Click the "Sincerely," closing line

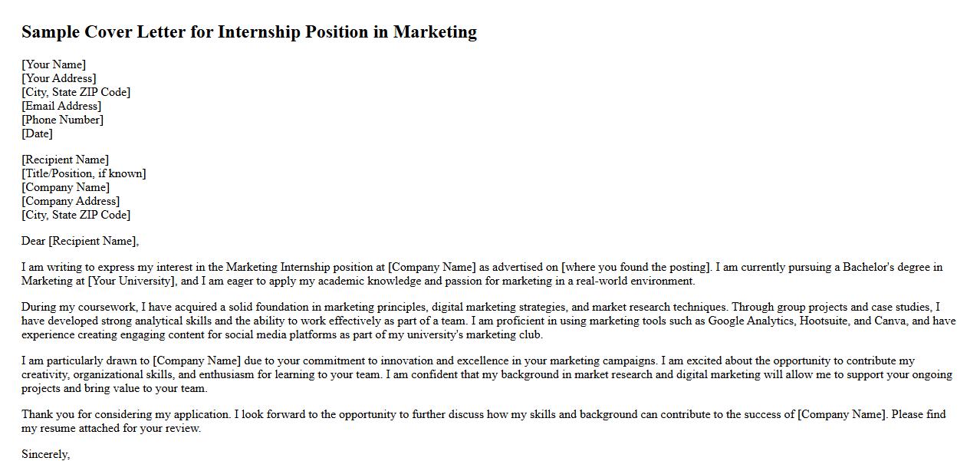click(46, 454)
